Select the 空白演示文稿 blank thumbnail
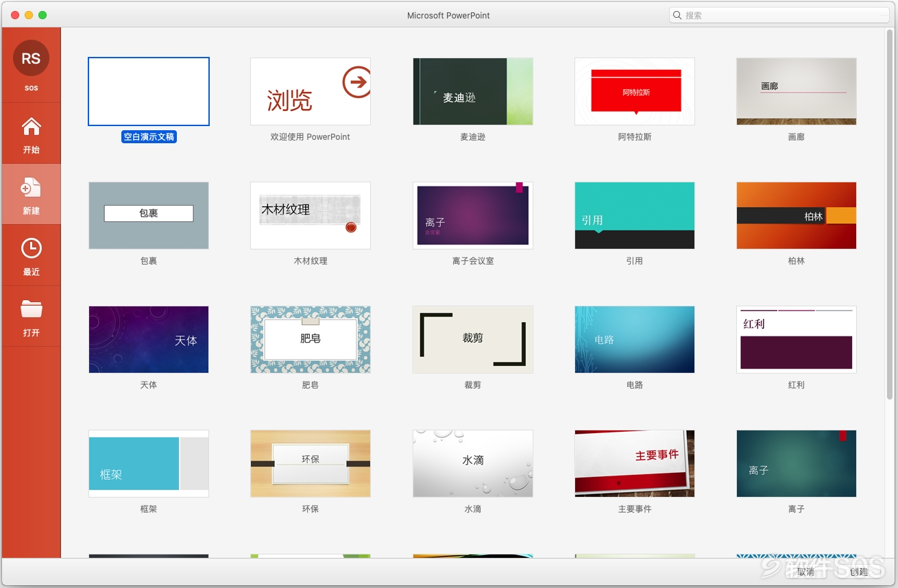This screenshot has height=588, width=898. pyautogui.click(x=149, y=92)
